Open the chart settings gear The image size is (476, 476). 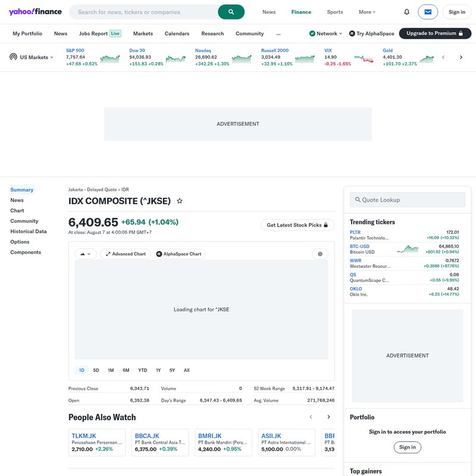pos(320,254)
